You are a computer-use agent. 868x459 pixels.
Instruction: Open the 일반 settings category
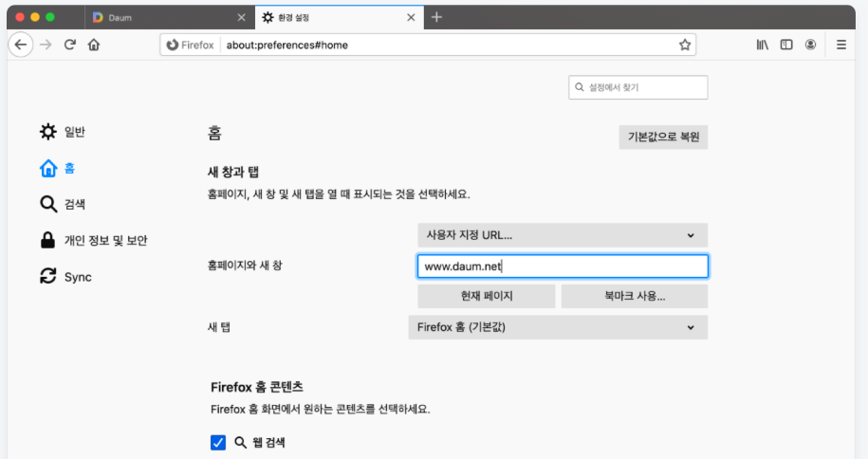click(x=63, y=132)
